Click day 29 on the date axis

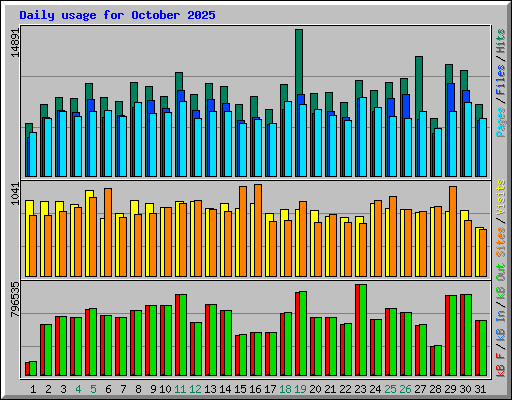point(450,389)
